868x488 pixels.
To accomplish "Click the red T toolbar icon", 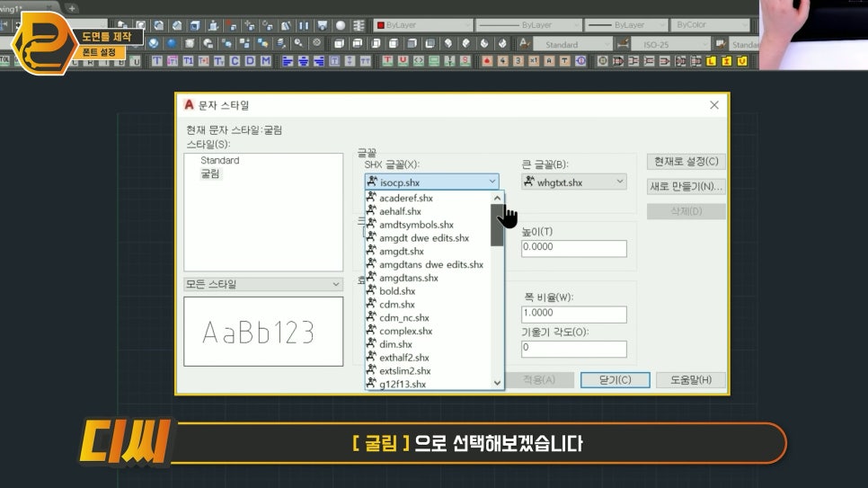I will coord(387,61).
